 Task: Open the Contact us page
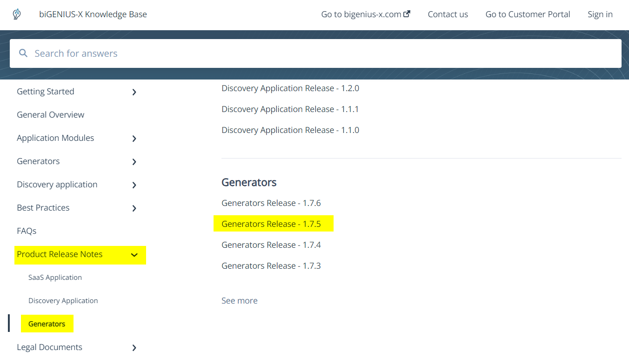pyautogui.click(x=448, y=14)
